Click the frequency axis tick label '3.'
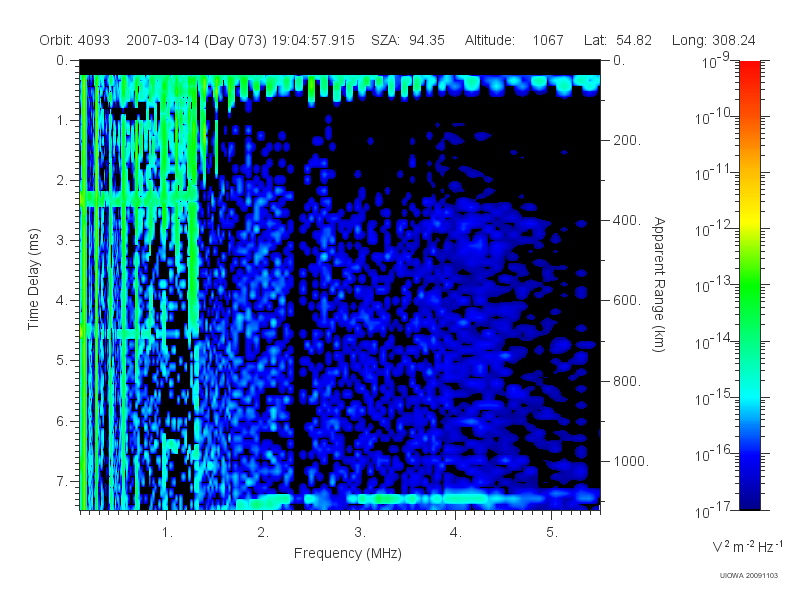The image size is (800, 600). [360, 533]
